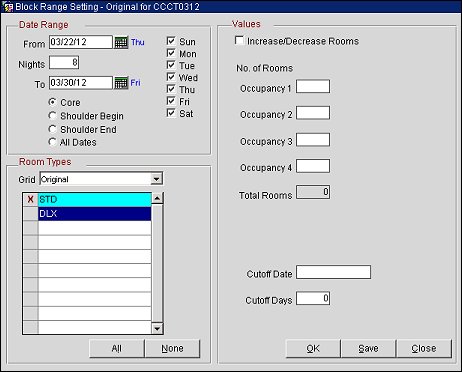
Task: Select the Shoulder End radio option
Action: pyautogui.click(x=52, y=129)
